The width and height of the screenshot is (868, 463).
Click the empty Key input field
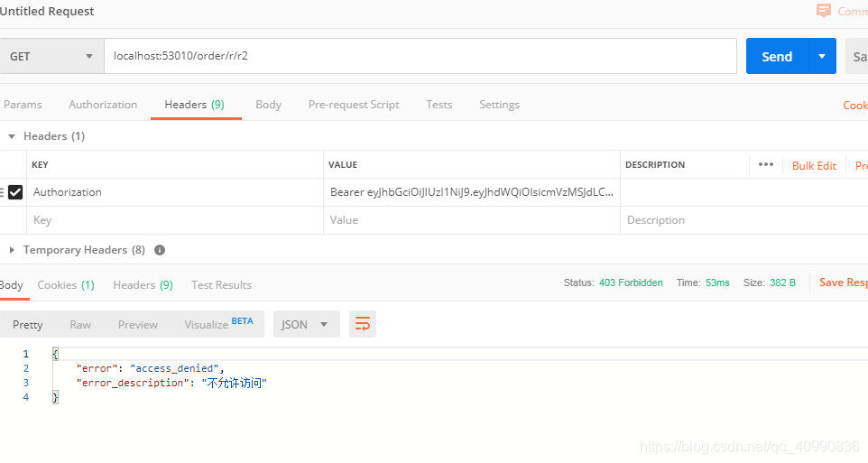pos(175,220)
